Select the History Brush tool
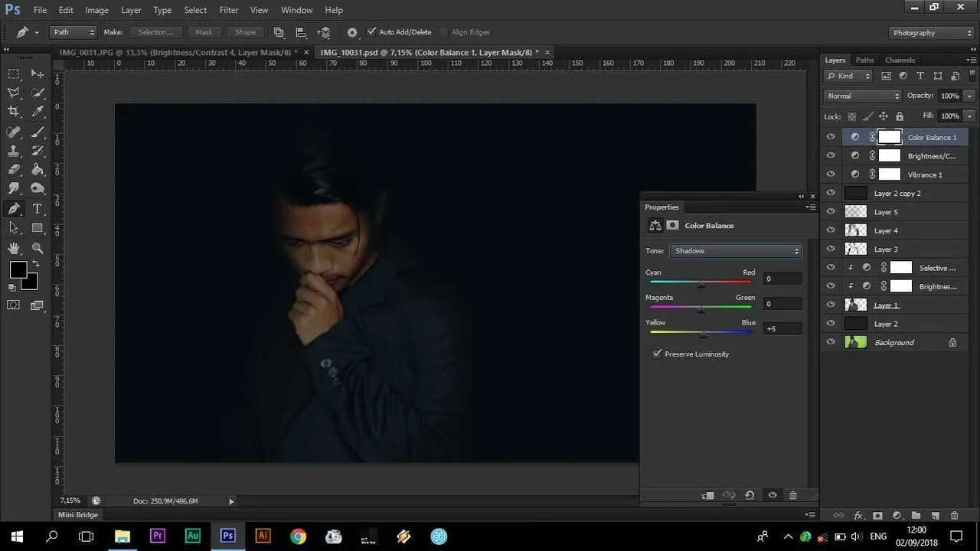The image size is (980, 551). tap(37, 151)
